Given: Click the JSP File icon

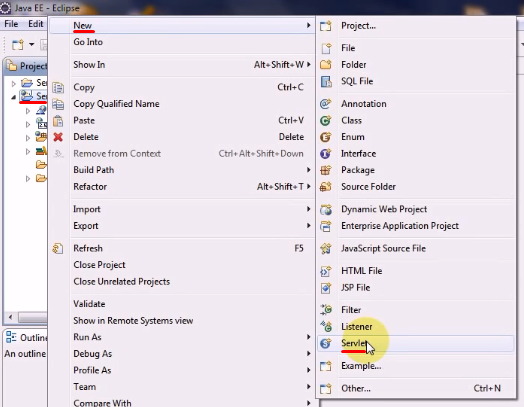Looking at the screenshot, I should (x=326, y=288).
